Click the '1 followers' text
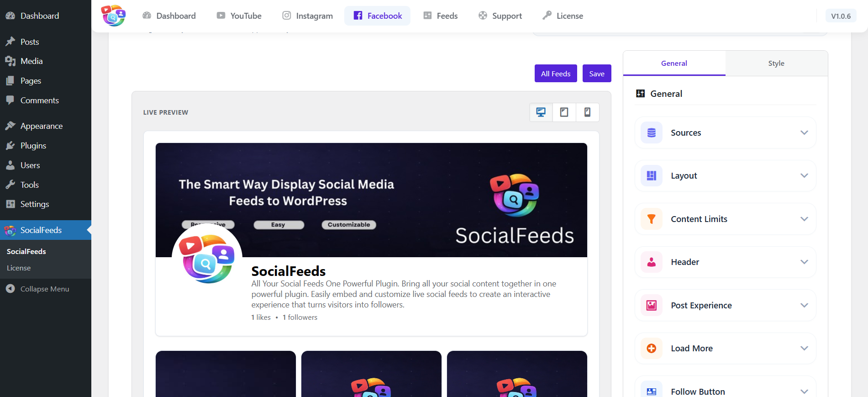This screenshot has height=397, width=868. tap(300, 317)
